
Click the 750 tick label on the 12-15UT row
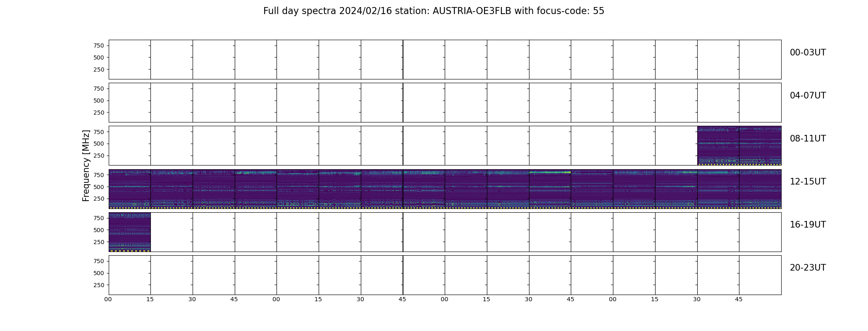(99, 175)
